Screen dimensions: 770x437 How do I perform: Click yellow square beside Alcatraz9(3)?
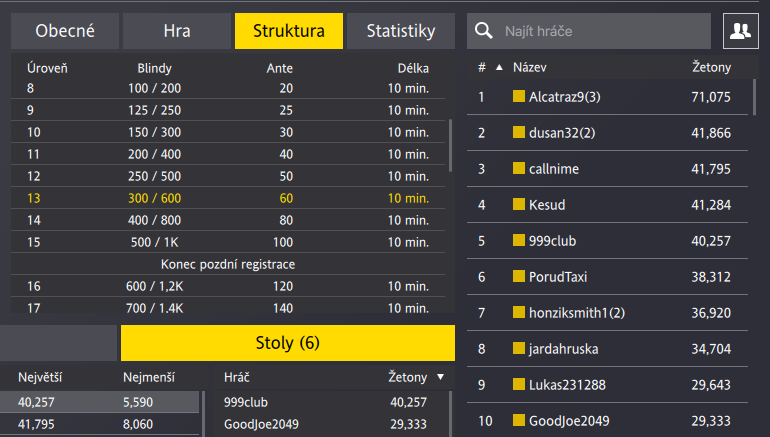[519, 97]
